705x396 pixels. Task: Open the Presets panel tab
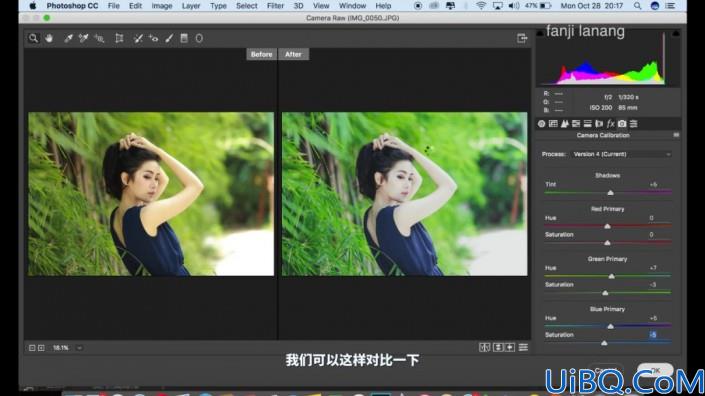634,124
